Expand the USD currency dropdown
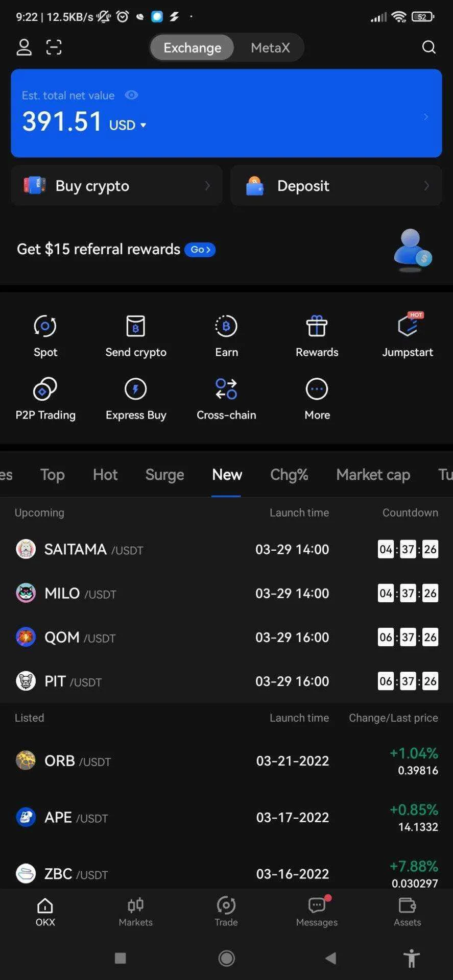 tap(128, 125)
